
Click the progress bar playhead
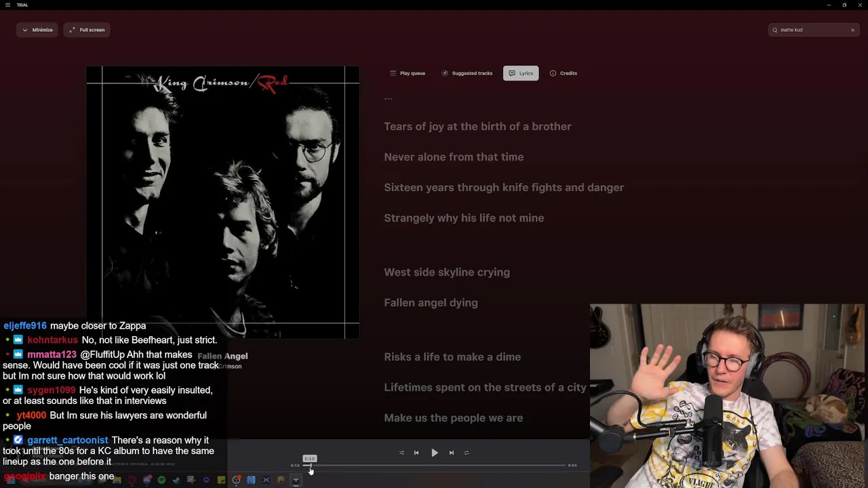click(x=310, y=466)
